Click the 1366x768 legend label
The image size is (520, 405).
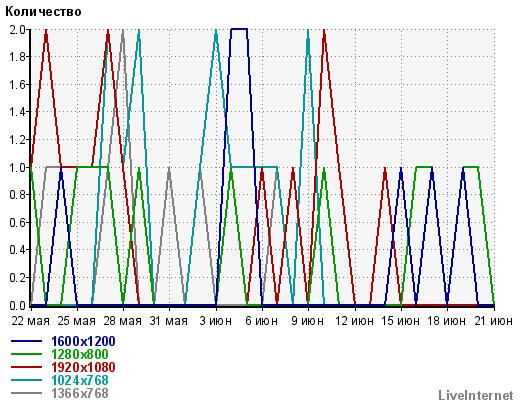(80, 393)
